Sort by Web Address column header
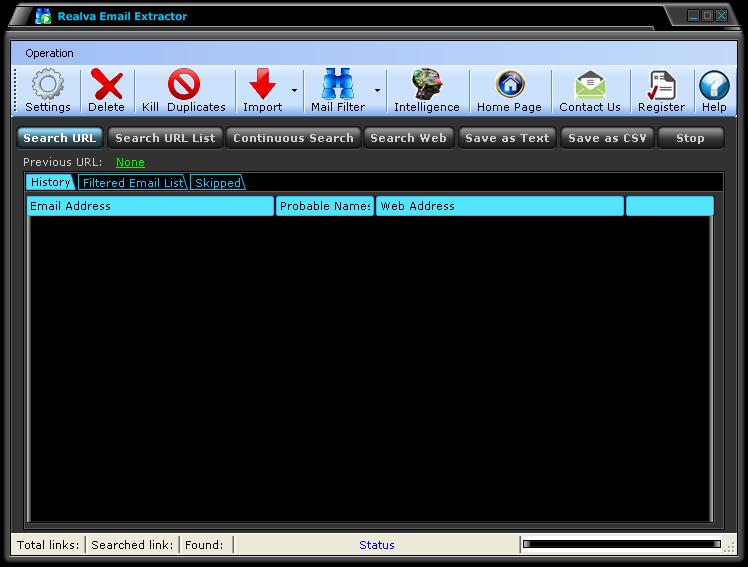 (x=500, y=206)
